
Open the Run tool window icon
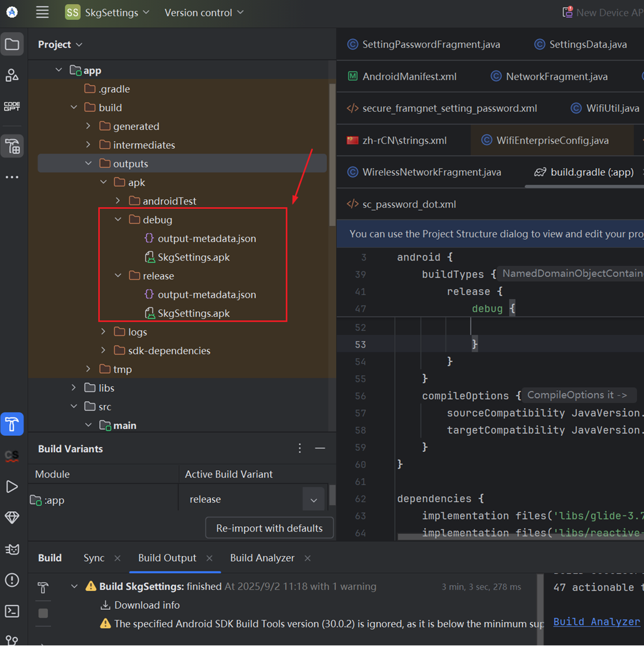click(x=12, y=486)
